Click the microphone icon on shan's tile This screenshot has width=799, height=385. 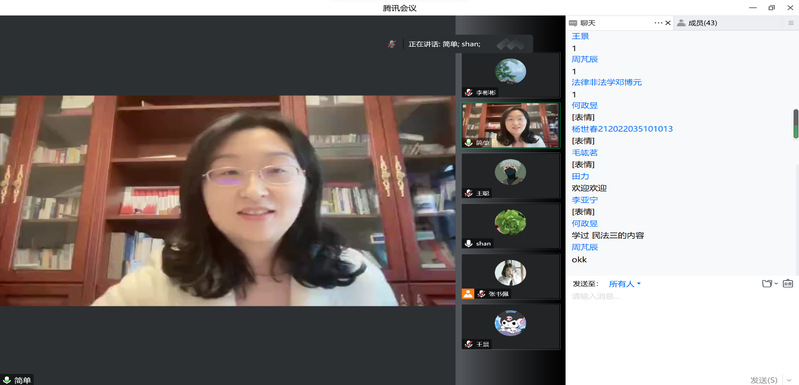pos(468,243)
